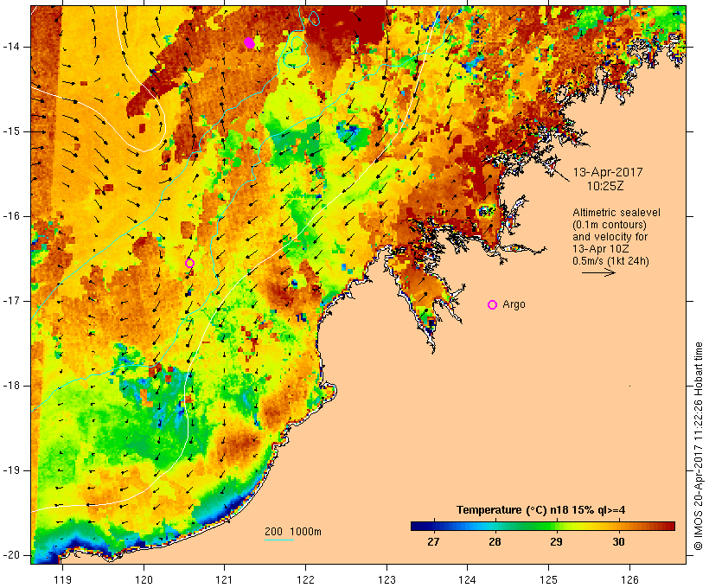This screenshot has width=709, height=588.
Task: Click the longitude label '123'
Action: click(x=386, y=579)
